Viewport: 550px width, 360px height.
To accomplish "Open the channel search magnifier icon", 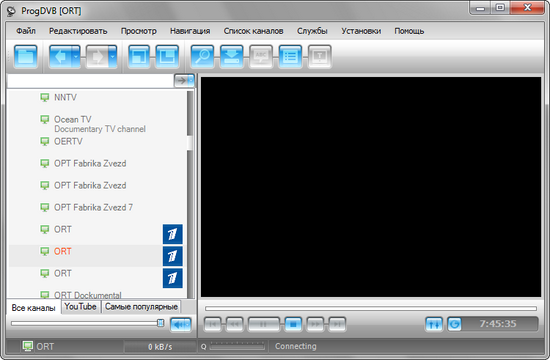I will click(202, 56).
